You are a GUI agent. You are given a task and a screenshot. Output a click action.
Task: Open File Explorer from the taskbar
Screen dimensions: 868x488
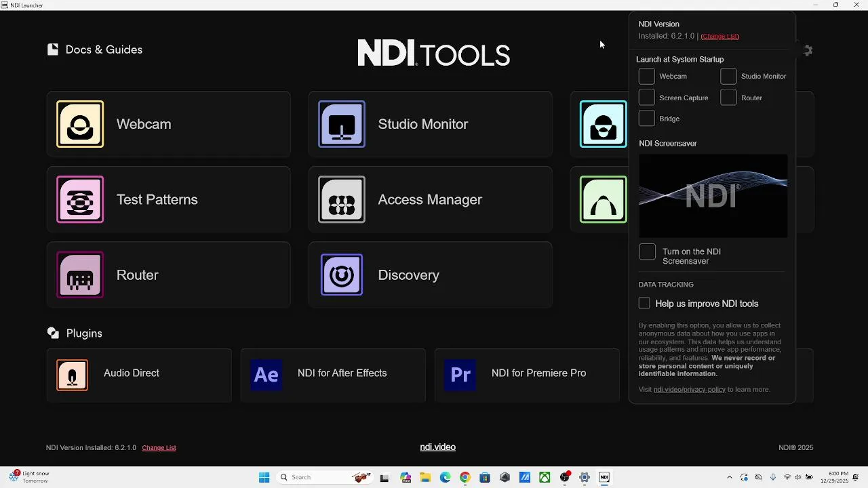tap(425, 477)
